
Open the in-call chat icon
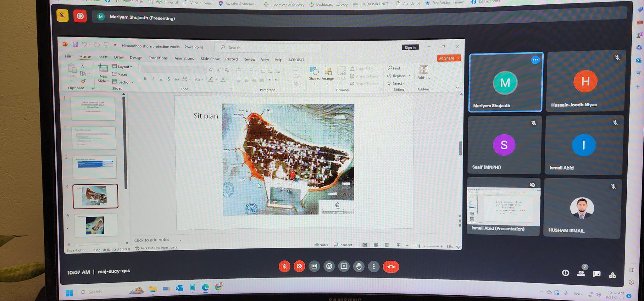[x=597, y=274]
